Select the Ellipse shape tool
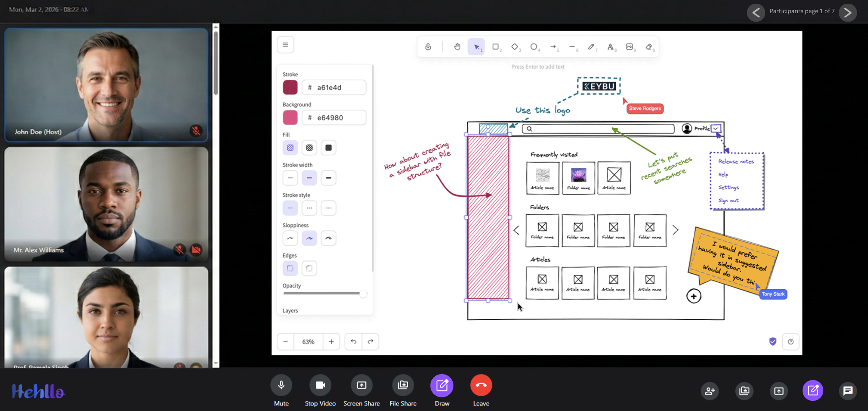Screen dimensions: 868x411 (534, 47)
